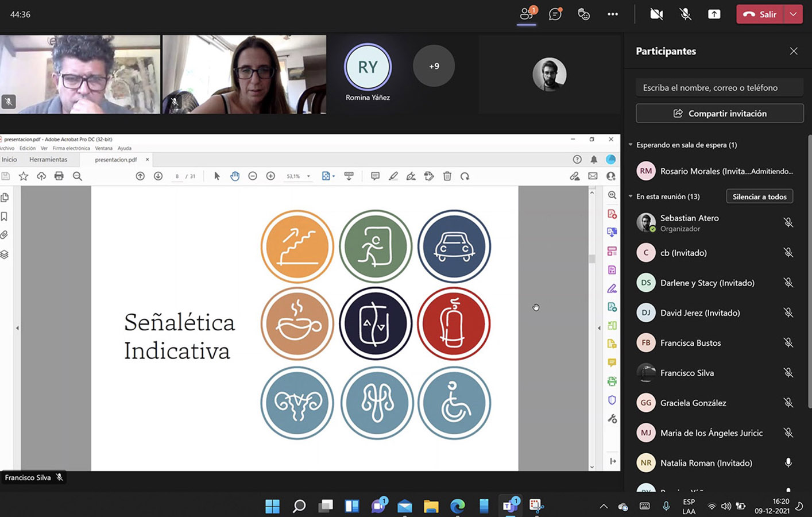
Task: Unmute the microphone in meeting toolbar
Action: tap(685, 14)
